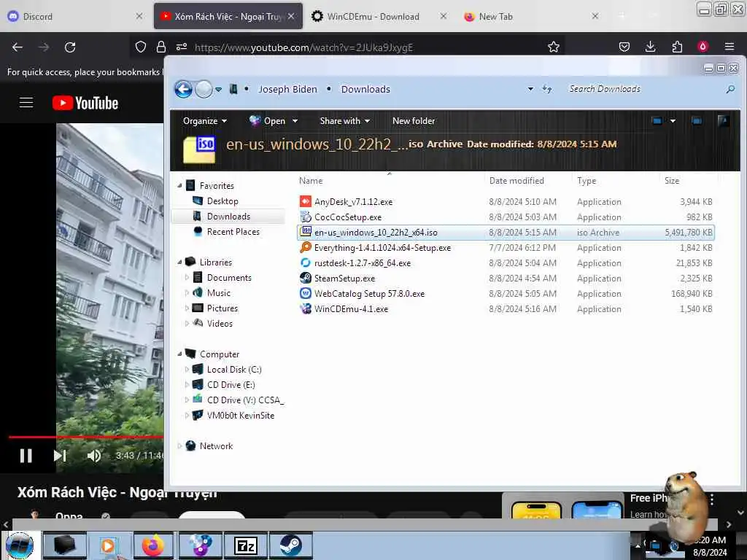Reload the page in Firefox

click(x=70, y=47)
